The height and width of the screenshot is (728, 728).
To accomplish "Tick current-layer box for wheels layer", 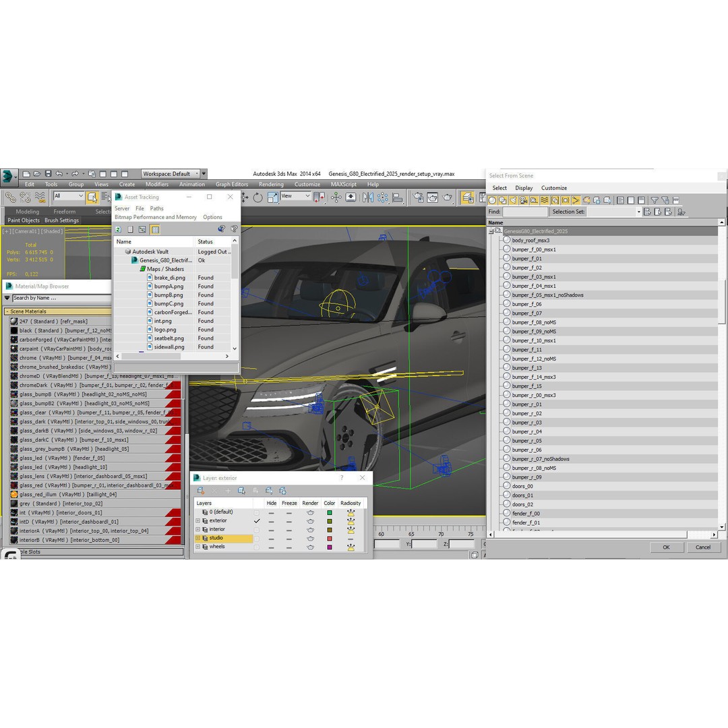I will coord(257,547).
